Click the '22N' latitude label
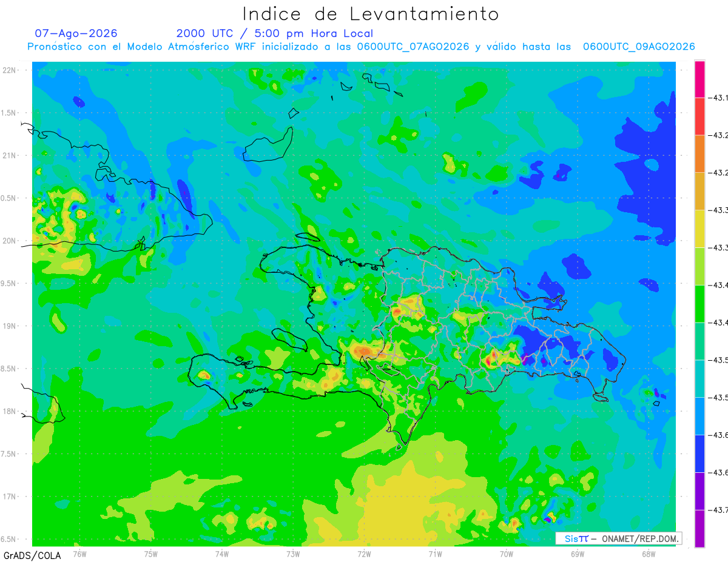Image resolution: width=728 pixels, height=562 pixels. 9,70
